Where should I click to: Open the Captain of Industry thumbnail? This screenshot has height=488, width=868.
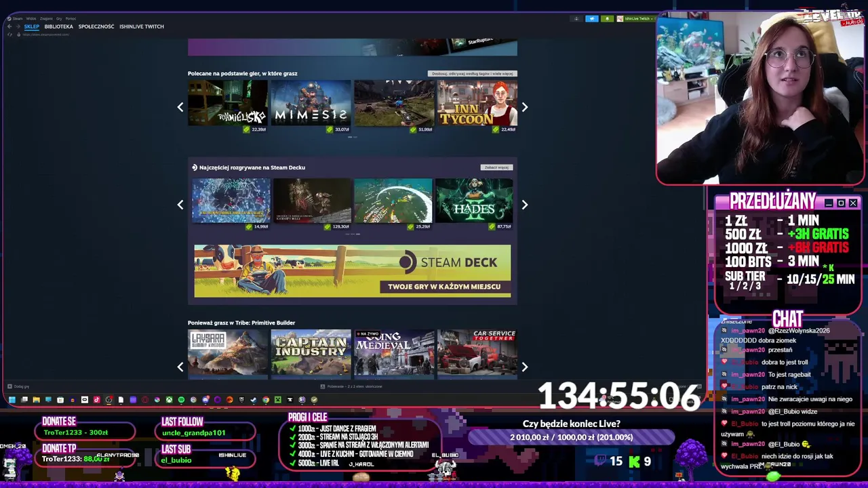click(311, 352)
